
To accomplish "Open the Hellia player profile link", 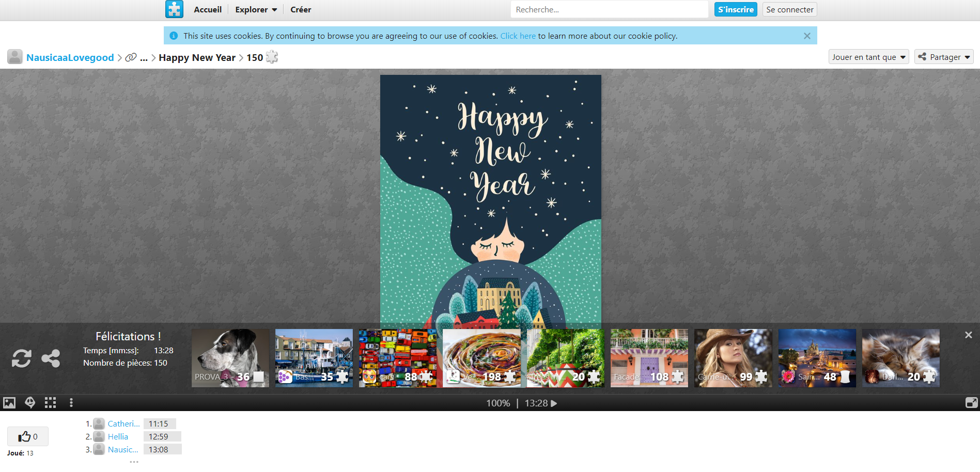I will coord(118,436).
